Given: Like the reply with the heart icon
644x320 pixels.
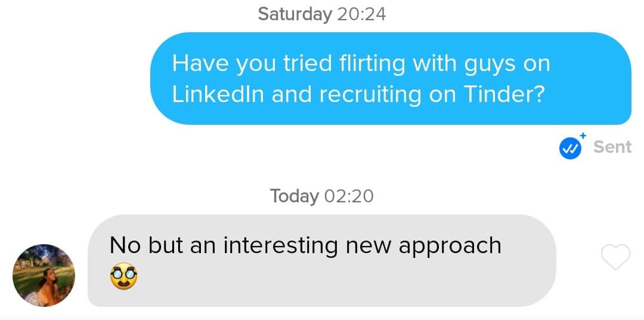Looking at the screenshot, I should click(615, 258).
